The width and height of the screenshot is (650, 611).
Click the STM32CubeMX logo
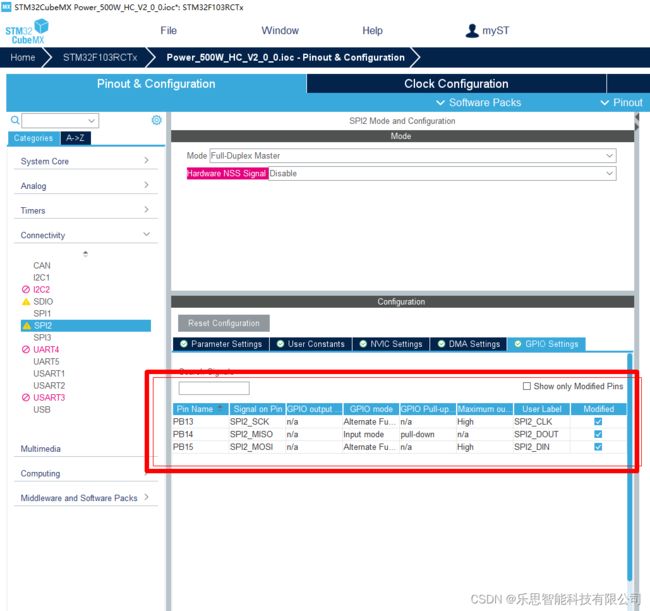[27, 32]
